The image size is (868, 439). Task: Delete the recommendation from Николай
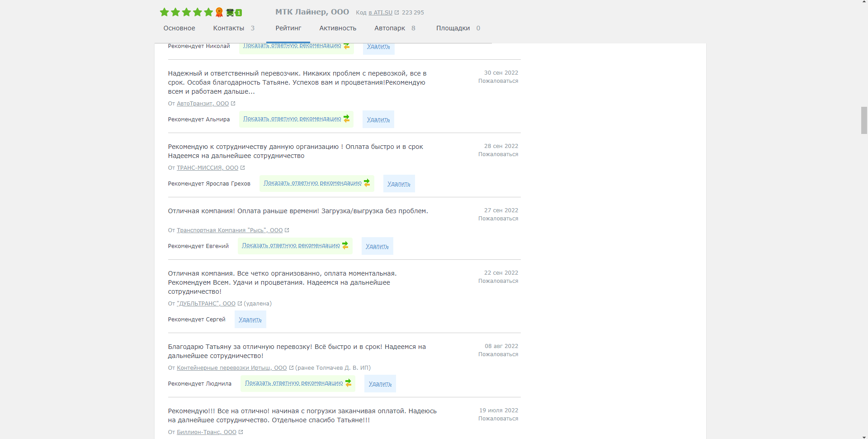pos(378,47)
